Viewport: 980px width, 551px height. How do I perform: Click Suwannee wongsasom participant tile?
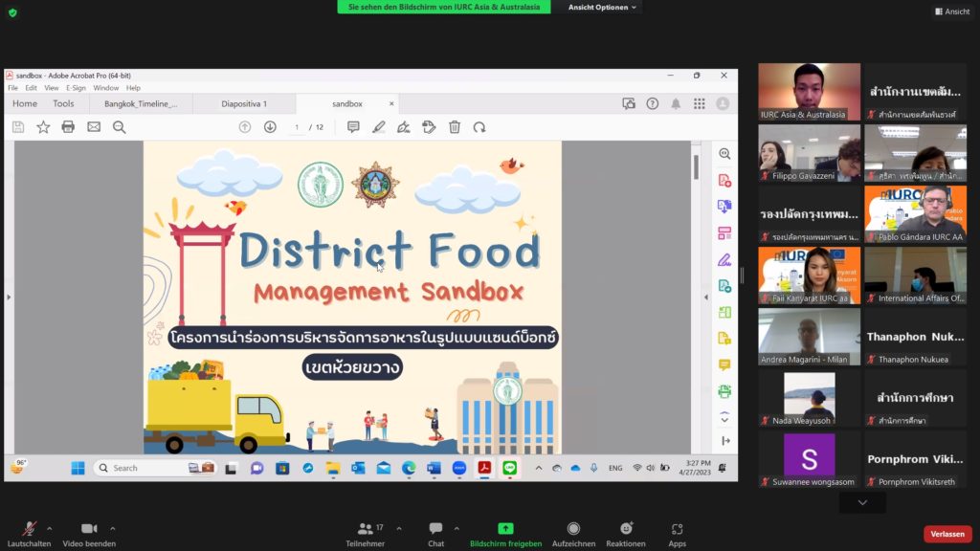pos(810,459)
